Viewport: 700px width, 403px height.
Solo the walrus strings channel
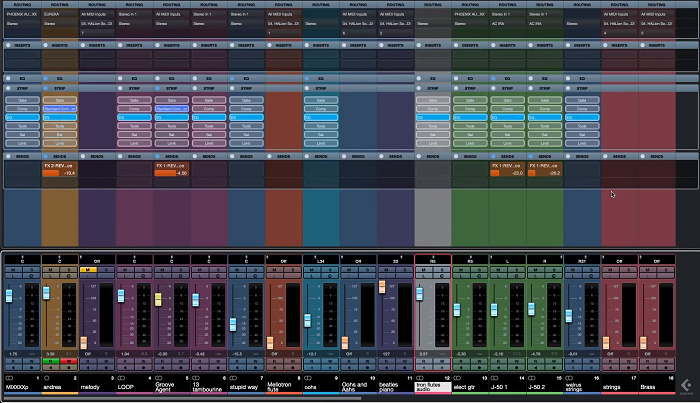click(x=591, y=270)
